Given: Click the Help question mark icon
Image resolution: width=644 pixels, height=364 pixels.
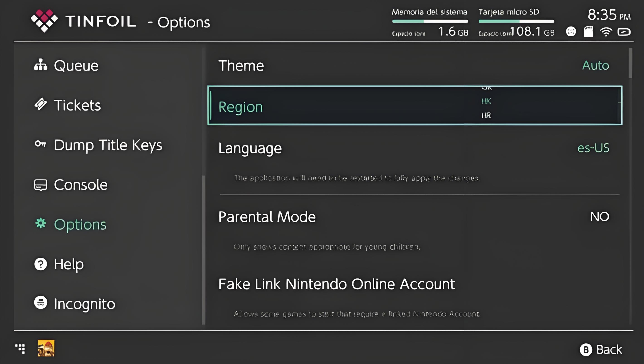Looking at the screenshot, I should coord(41,264).
